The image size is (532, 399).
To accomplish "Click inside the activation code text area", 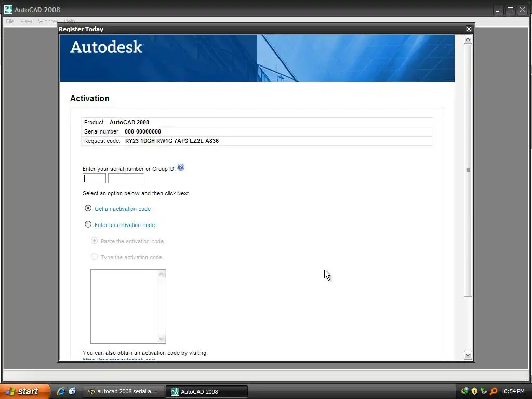I will (124, 307).
